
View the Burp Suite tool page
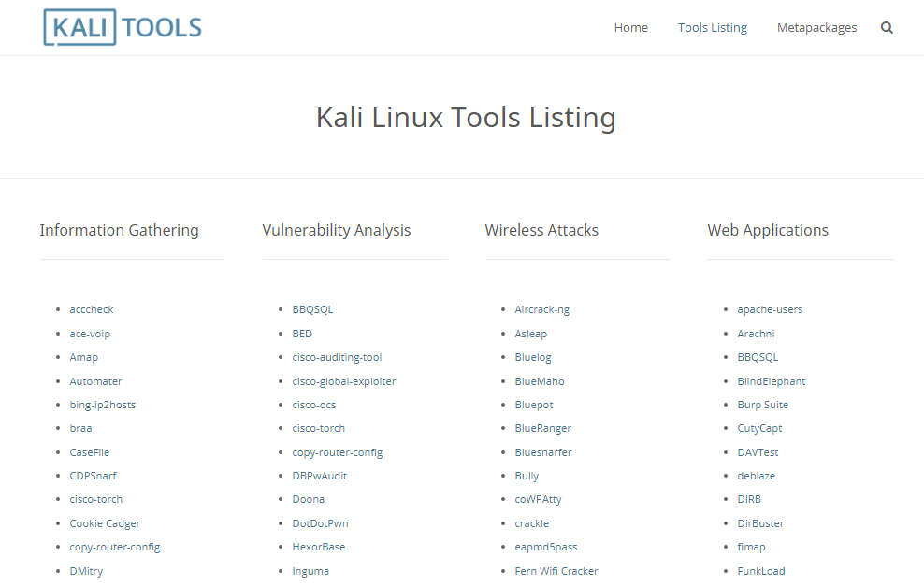point(762,404)
